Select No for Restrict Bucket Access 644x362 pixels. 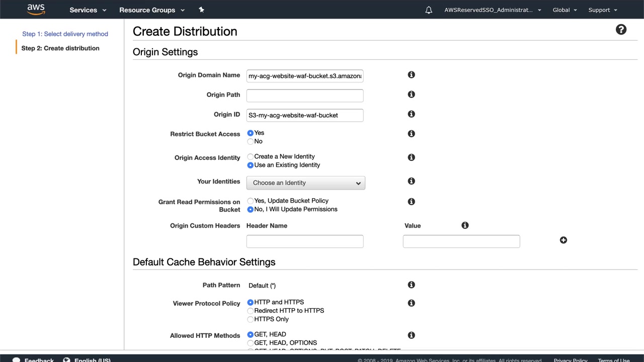pyautogui.click(x=251, y=142)
